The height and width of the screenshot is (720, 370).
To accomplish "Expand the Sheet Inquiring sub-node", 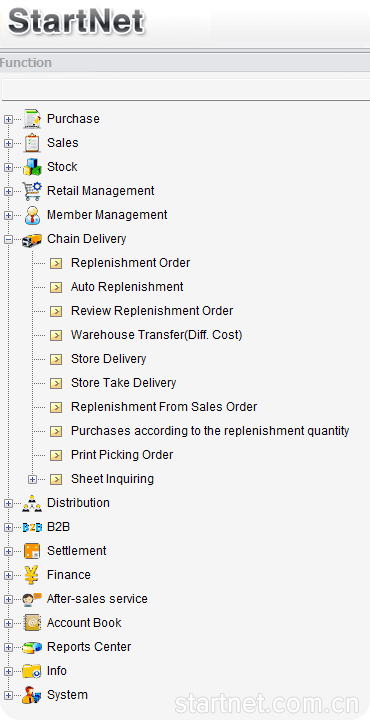I will click(x=32, y=479).
